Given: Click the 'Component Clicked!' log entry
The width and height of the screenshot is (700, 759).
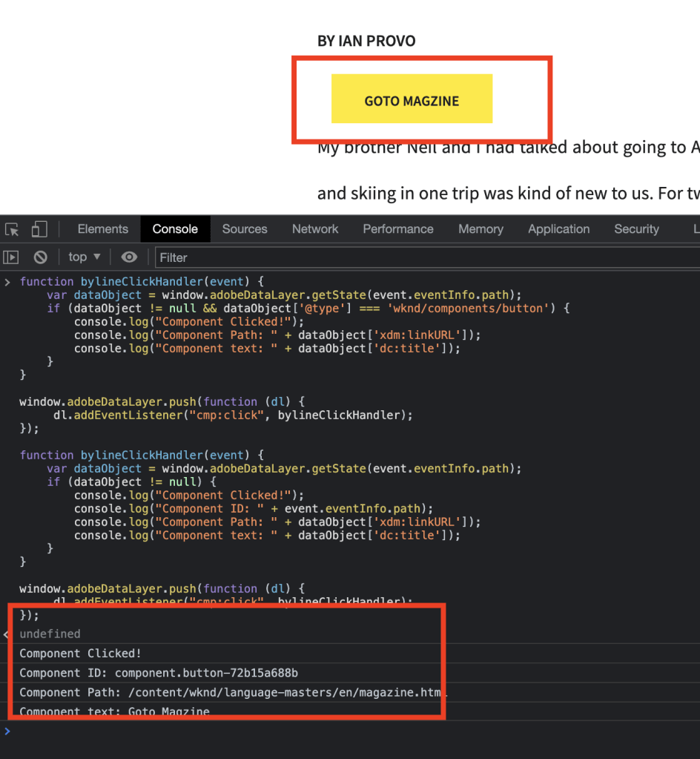Looking at the screenshot, I should 80,654.
